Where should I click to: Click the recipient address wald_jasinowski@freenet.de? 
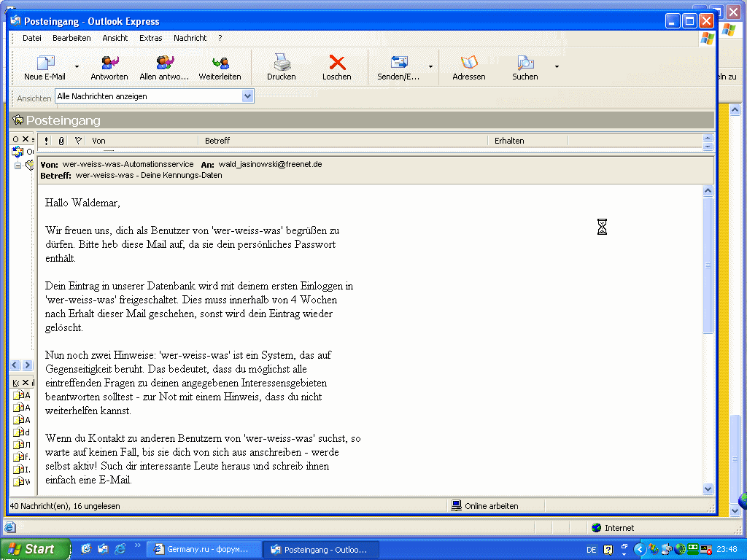click(270, 164)
